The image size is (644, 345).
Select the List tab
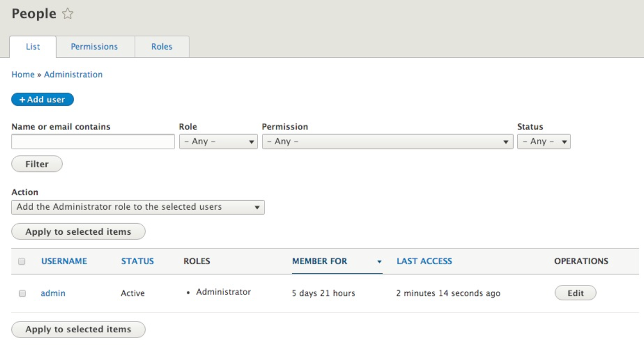coord(33,46)
